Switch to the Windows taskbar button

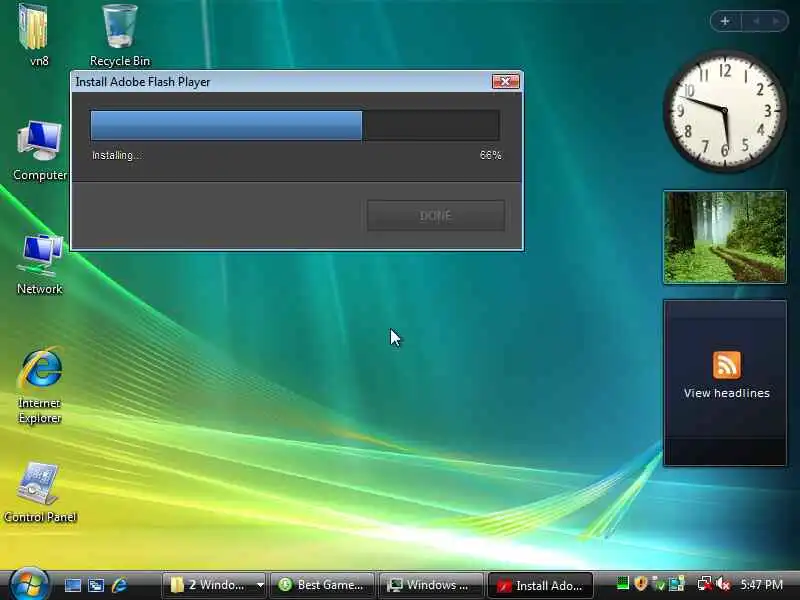(430, 585)
